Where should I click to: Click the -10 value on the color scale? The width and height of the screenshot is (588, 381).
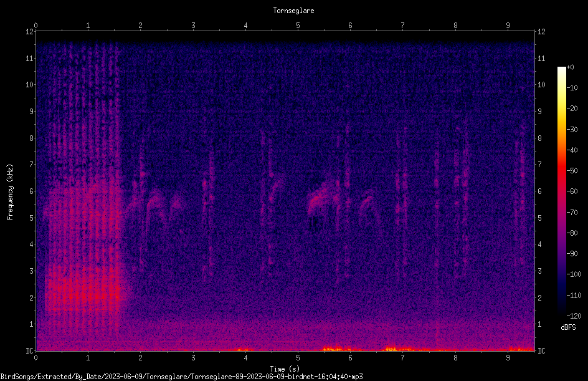coord(572,88)
